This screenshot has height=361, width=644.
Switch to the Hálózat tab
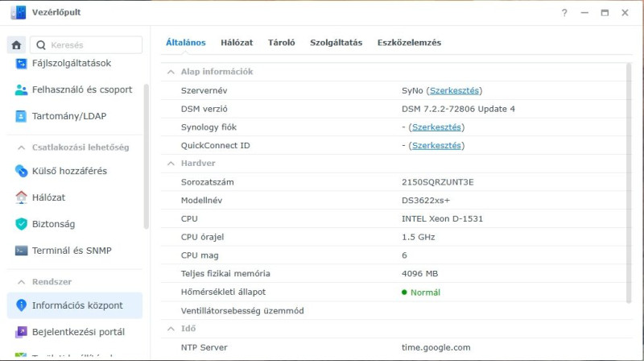point(237,43)
